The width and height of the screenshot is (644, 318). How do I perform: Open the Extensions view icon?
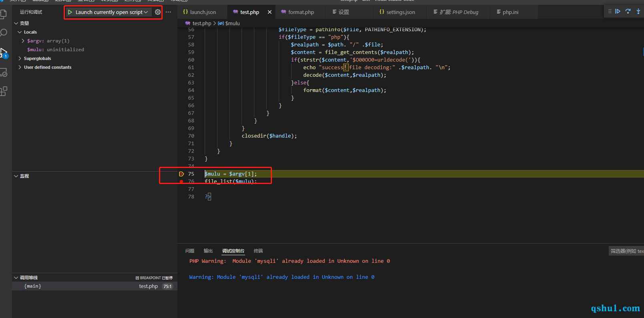(x=4, y=91)
